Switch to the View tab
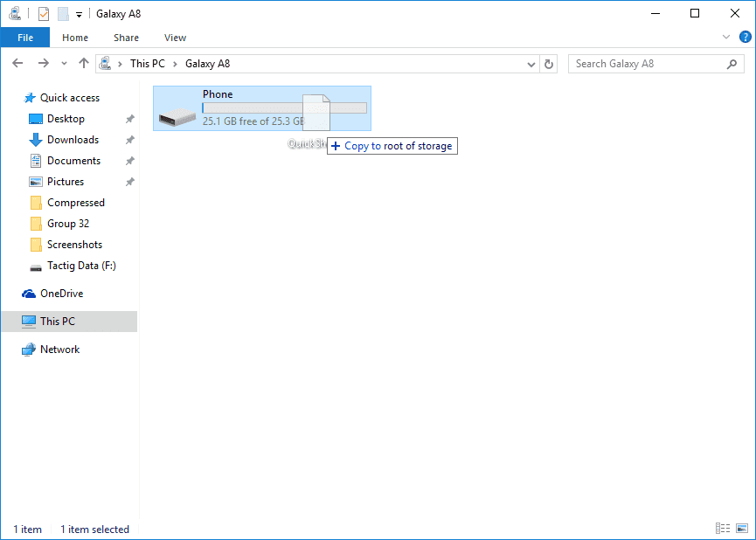Screen dimensions: 756x540 (175, 38)
